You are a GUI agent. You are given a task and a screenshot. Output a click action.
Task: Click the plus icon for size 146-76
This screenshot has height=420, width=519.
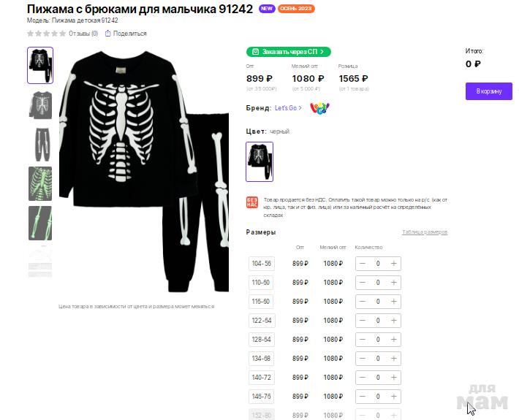click(393, 397)
